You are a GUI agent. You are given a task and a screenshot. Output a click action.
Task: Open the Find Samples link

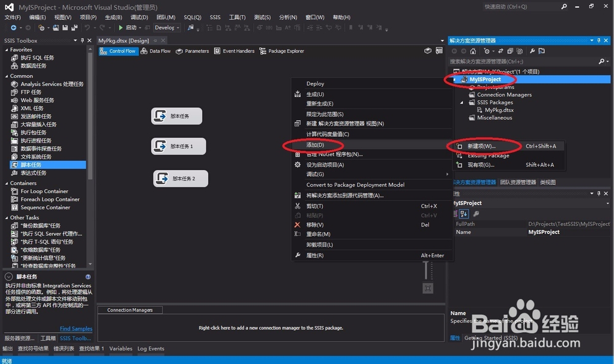pos(76,328)
